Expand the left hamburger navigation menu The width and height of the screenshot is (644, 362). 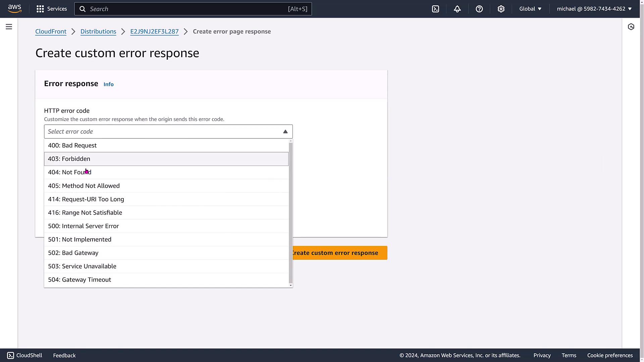[x=9, y=27]
